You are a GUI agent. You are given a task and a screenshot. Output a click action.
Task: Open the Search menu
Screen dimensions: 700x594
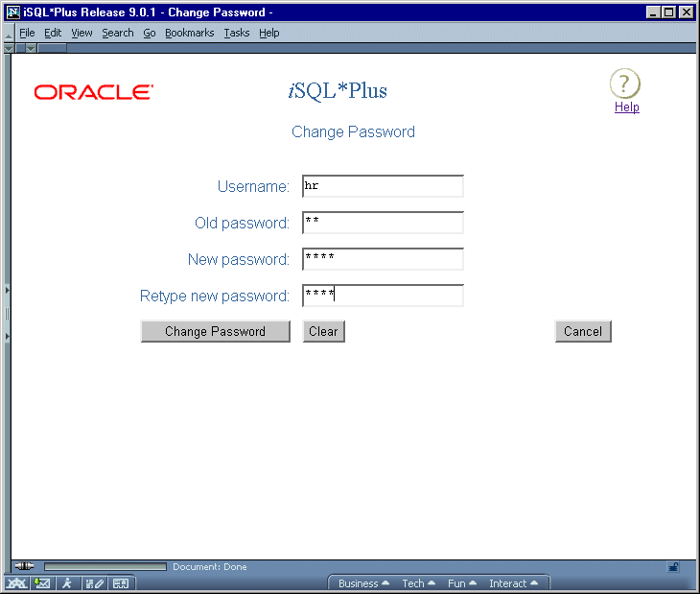click(118, 33)
